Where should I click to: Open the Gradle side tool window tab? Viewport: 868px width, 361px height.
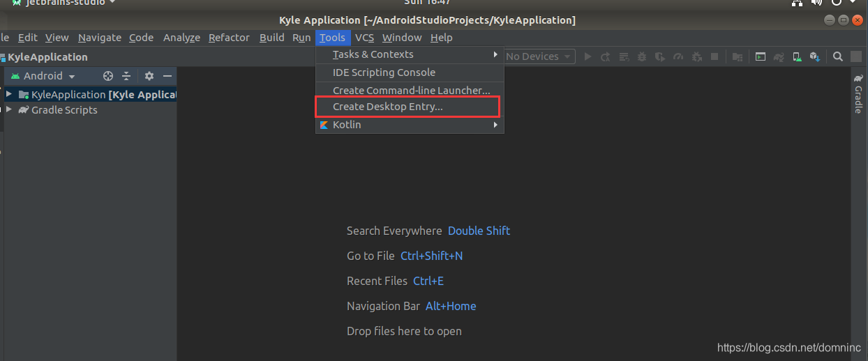[859, 94]
